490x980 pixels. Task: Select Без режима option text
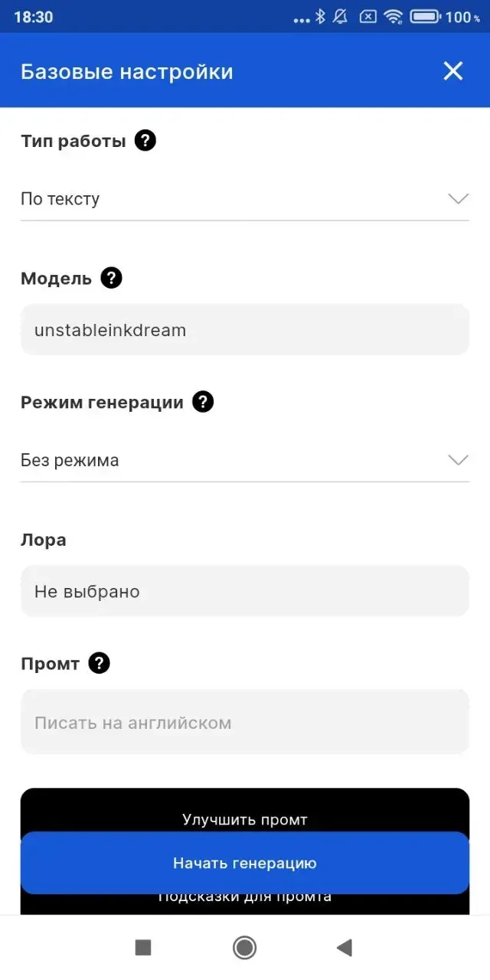(x=69, y=459)
